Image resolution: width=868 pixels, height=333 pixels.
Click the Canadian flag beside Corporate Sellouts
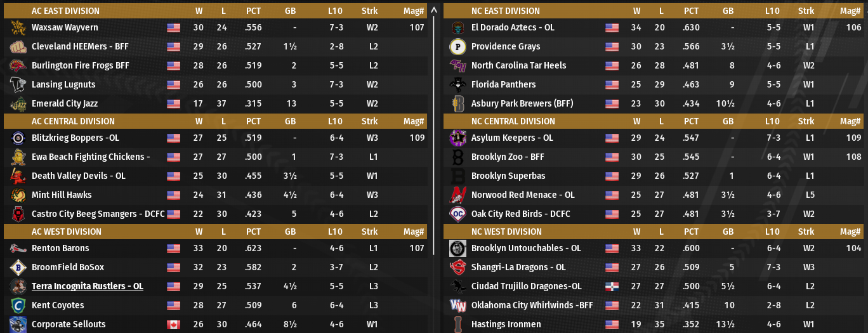tap(173, 325)
